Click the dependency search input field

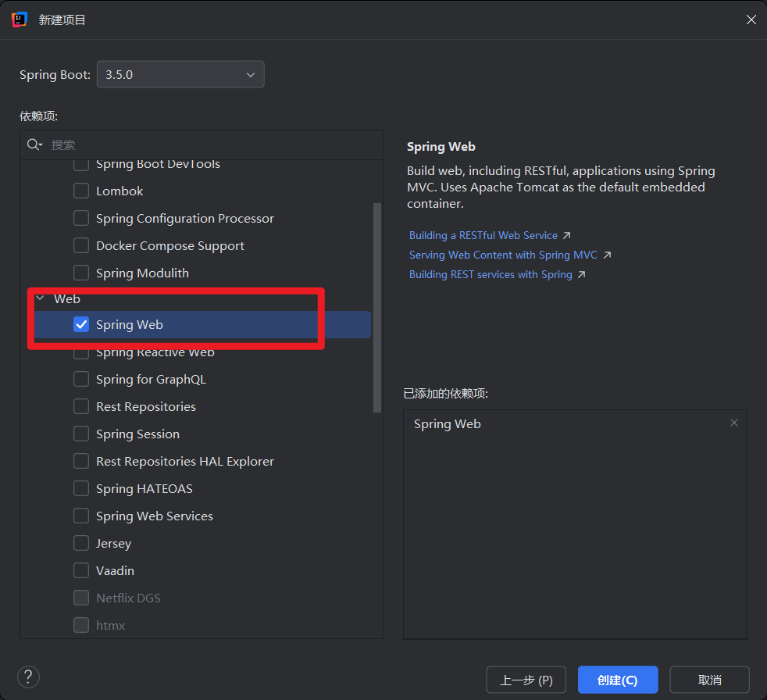point(211,145)
